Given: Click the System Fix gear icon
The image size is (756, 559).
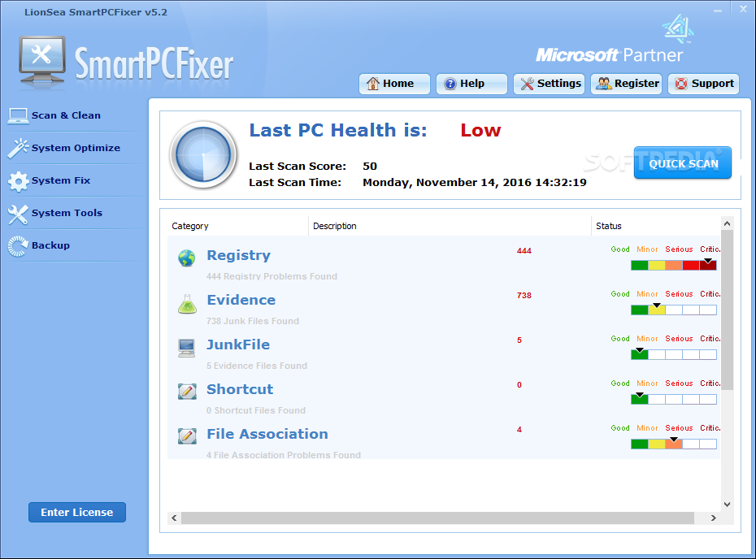Looking at the screenshot, I should [x=19, y=181].
